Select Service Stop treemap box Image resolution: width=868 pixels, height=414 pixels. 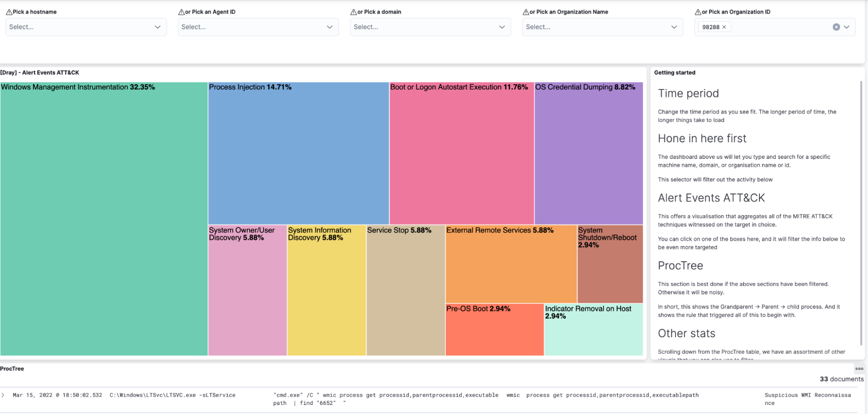[406, 290]
